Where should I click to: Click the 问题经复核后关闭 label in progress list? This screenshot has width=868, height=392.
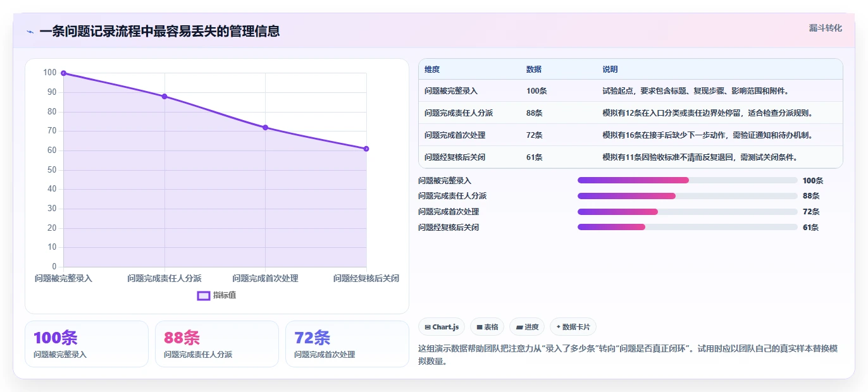coord(449,228)
